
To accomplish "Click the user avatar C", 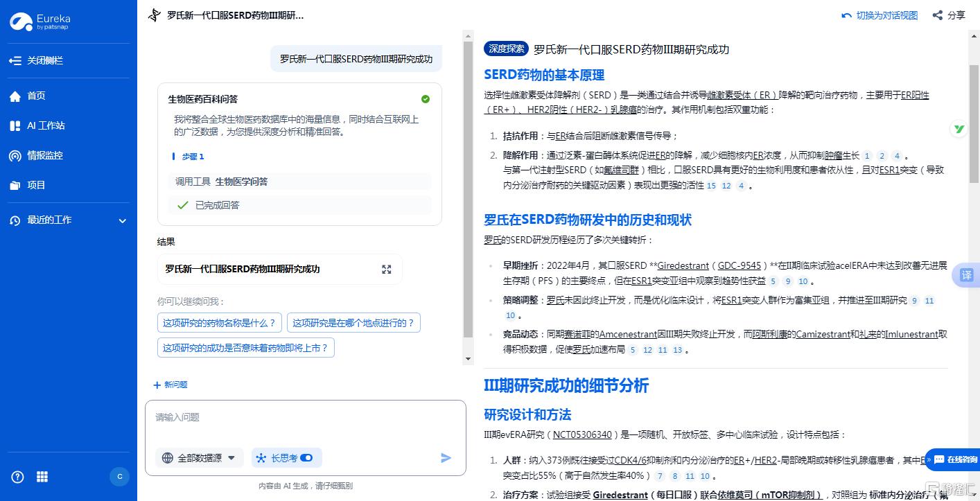I will point(120,477).
